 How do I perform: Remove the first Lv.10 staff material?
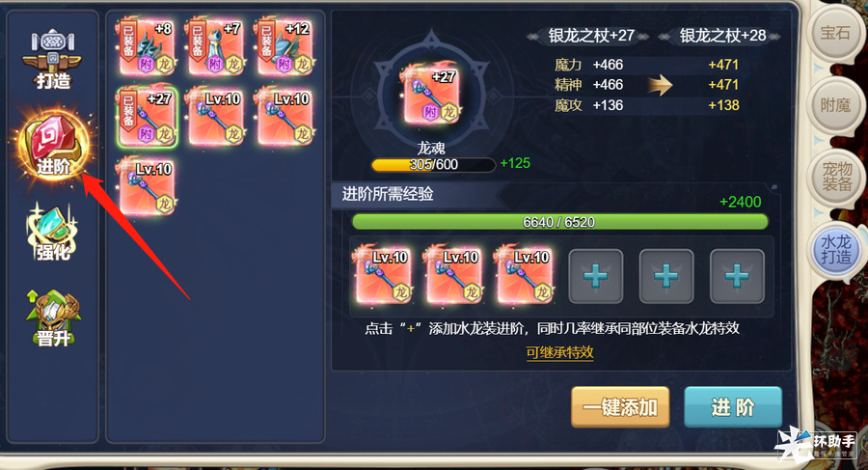pyautogui.click(x=383, y=275)
